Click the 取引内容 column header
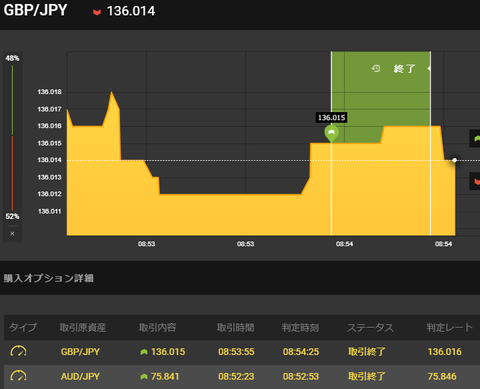Image resolution: width=480 pixels, height=389 pixels. pos(157,327)
